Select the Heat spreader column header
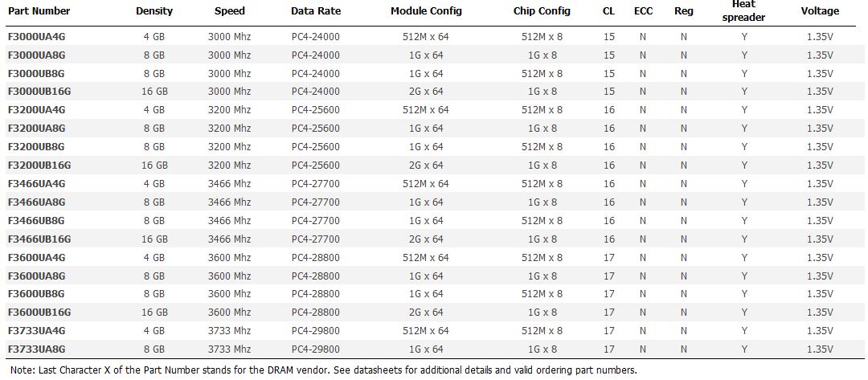 pyautogui.click(x=744, y=11)
